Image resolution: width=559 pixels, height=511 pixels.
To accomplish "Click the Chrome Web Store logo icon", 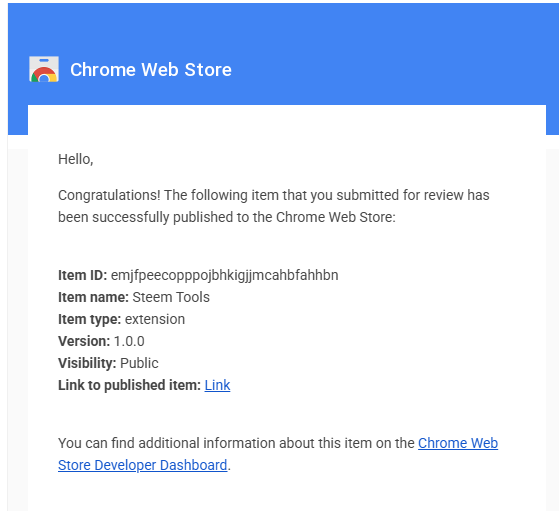I will tap(44, 69).
